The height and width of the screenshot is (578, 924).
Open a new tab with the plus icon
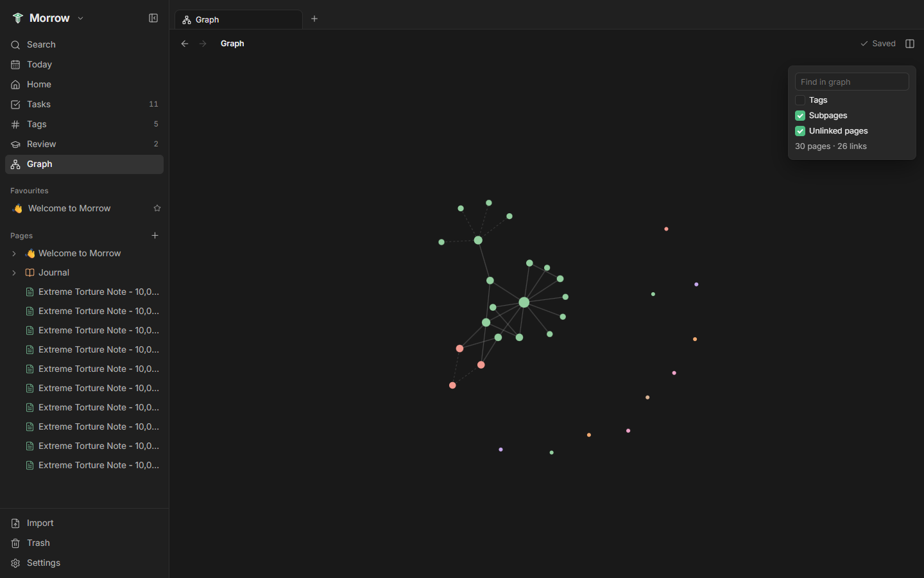pos(314,19)
